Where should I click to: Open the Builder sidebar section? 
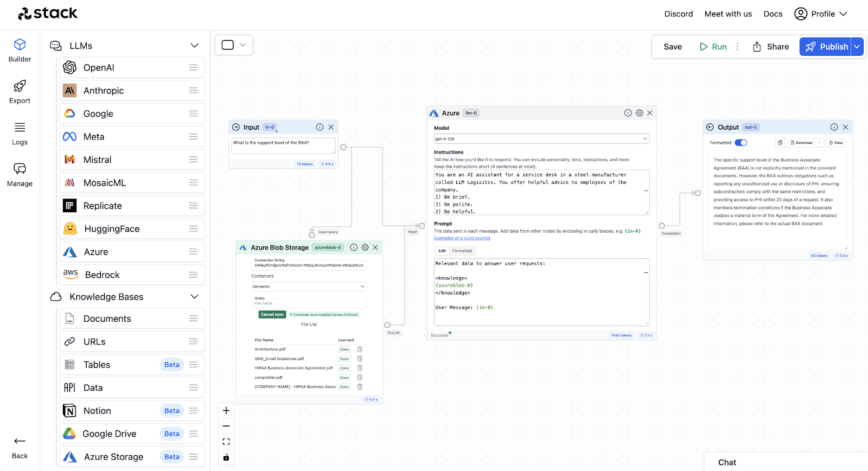[x=20, y=50]
